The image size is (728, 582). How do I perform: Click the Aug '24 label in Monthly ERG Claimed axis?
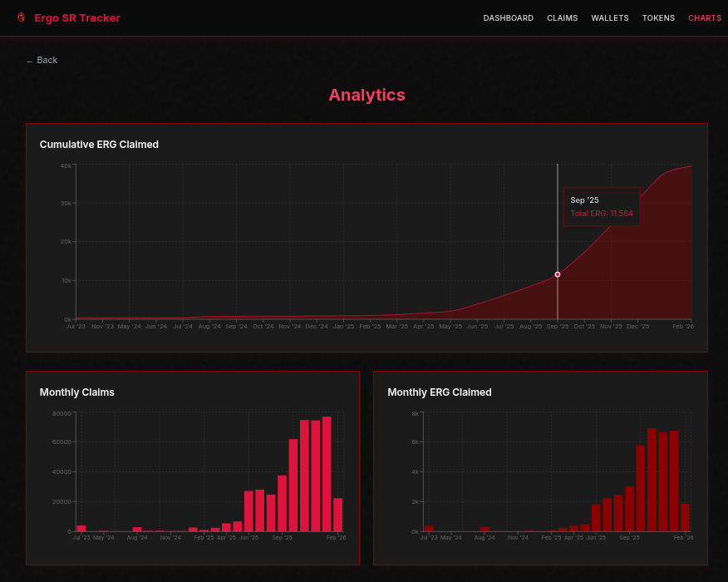(x=485, y=537)
